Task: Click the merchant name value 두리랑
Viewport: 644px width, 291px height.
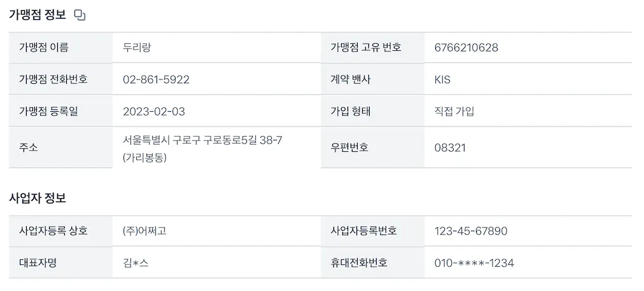Action: pyautogui.click(x=137, y=48)
